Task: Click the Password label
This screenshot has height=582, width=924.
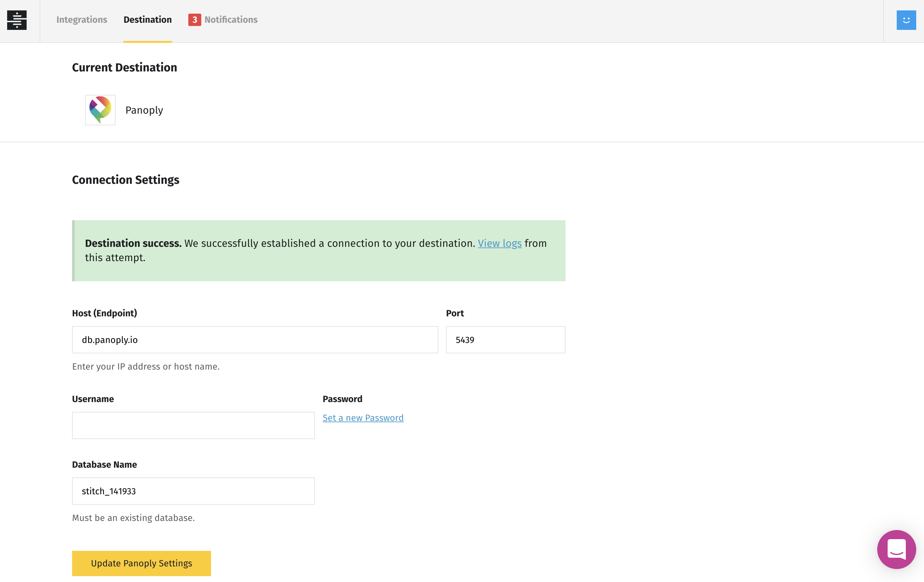Action: pos(343,399)
